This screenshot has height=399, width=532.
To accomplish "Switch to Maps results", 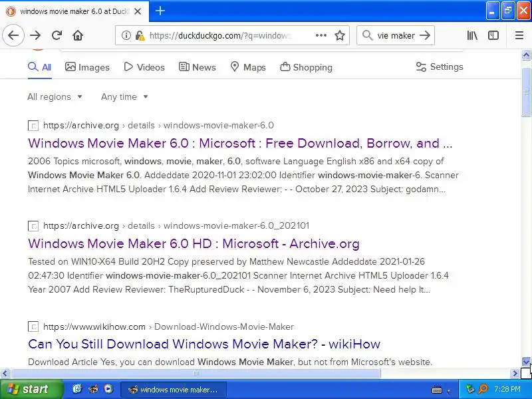I will (x=247, y=67).
